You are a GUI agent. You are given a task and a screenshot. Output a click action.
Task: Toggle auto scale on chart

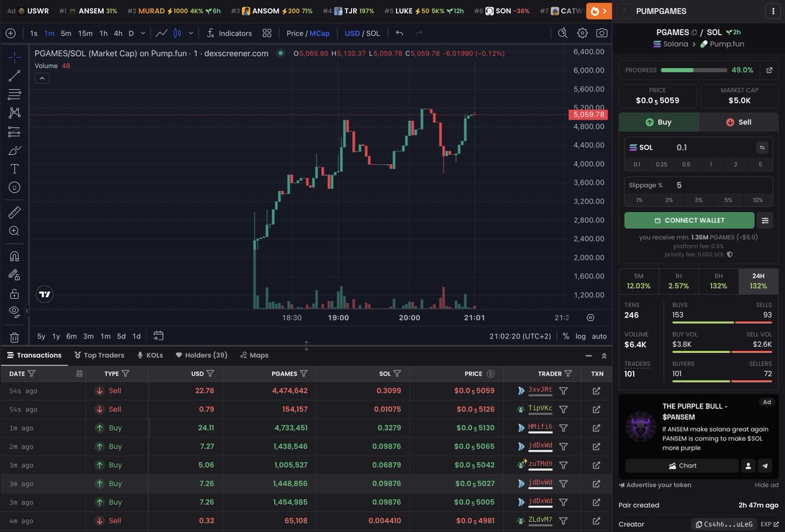[599, 336]
